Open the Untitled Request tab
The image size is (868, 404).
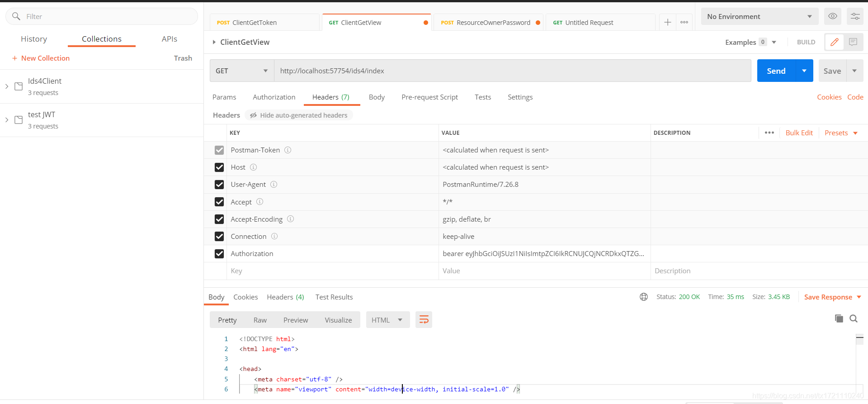pyautogui.click(x=600, y=22)
